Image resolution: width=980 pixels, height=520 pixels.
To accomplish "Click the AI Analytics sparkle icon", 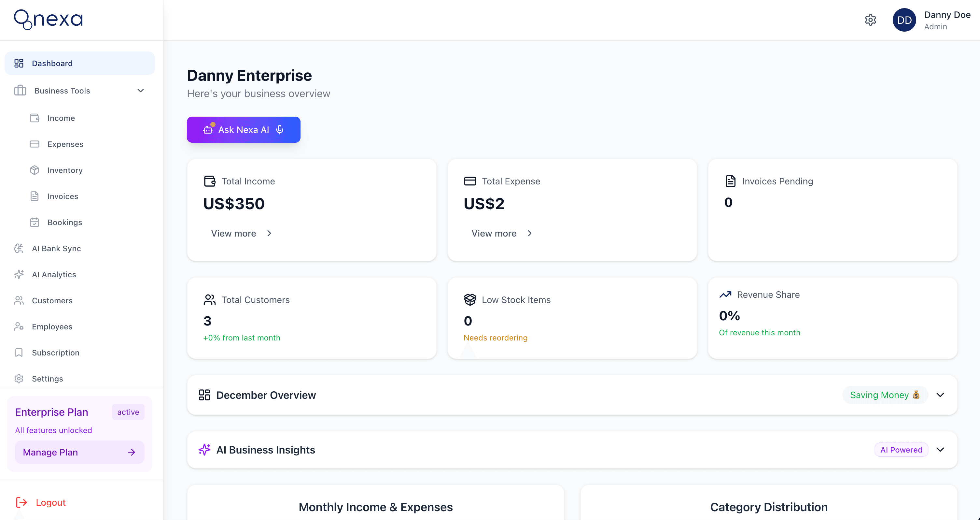I will (19, 274).
